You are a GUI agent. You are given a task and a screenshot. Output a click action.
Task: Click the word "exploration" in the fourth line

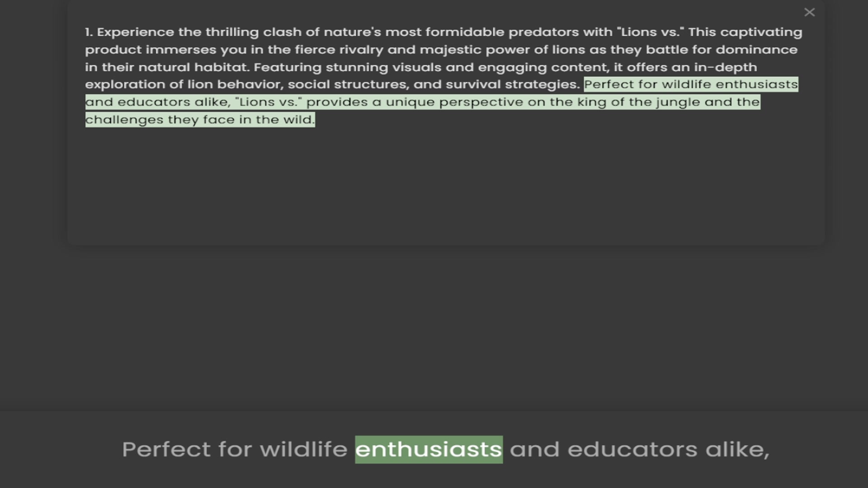click(x=125, y=84)
